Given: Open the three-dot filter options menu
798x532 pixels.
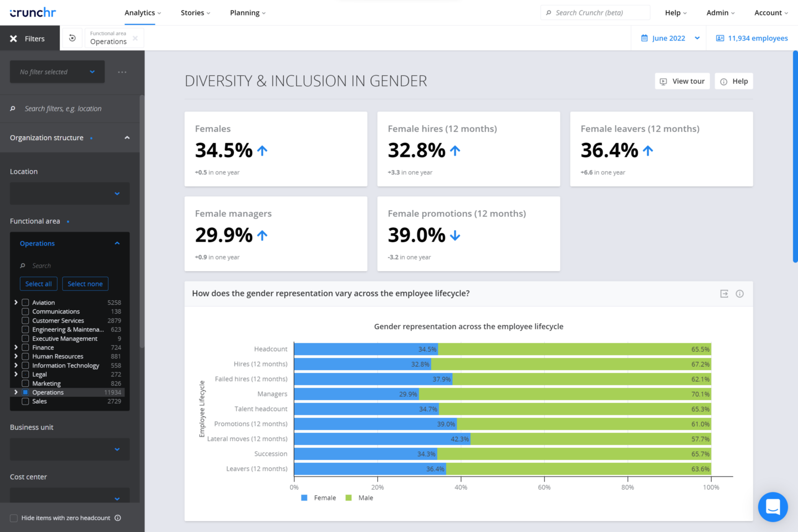Looking at the screenshot, I should pos(122,72).
